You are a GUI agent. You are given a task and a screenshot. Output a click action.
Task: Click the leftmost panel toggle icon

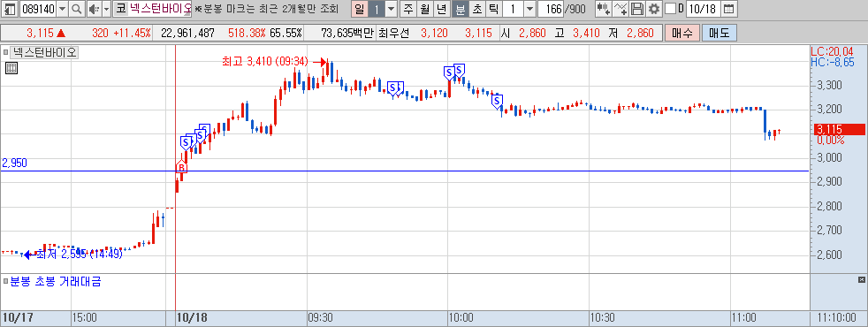pos(10,9)
